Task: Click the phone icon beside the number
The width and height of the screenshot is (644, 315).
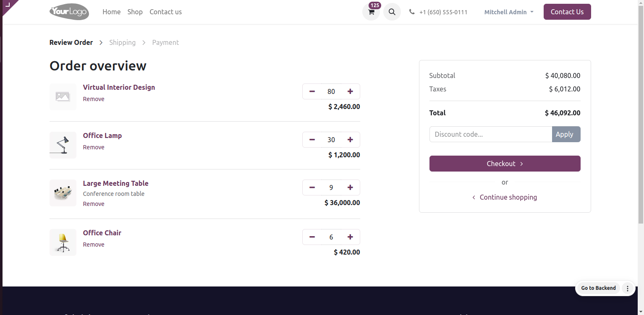Action: point(412,12)
